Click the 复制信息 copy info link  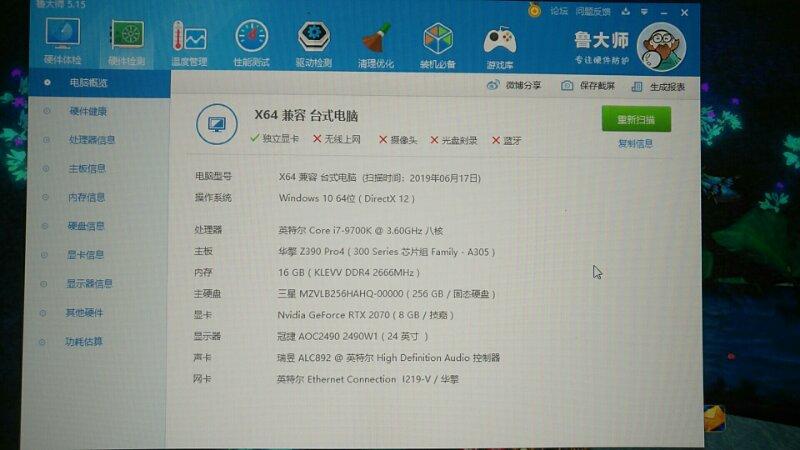635,143
